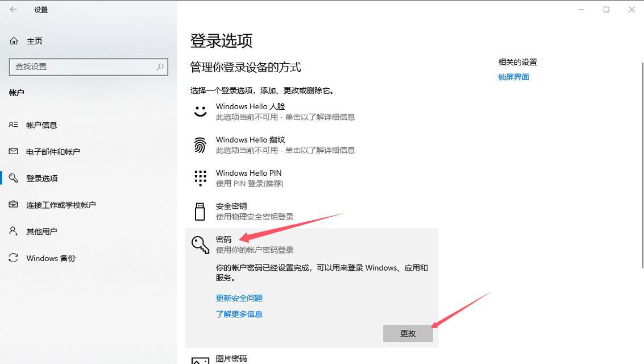This screenshot has height=364, width=644.
Task: Expand the Windows Hello 指纹 option
Action: [311, 145]
